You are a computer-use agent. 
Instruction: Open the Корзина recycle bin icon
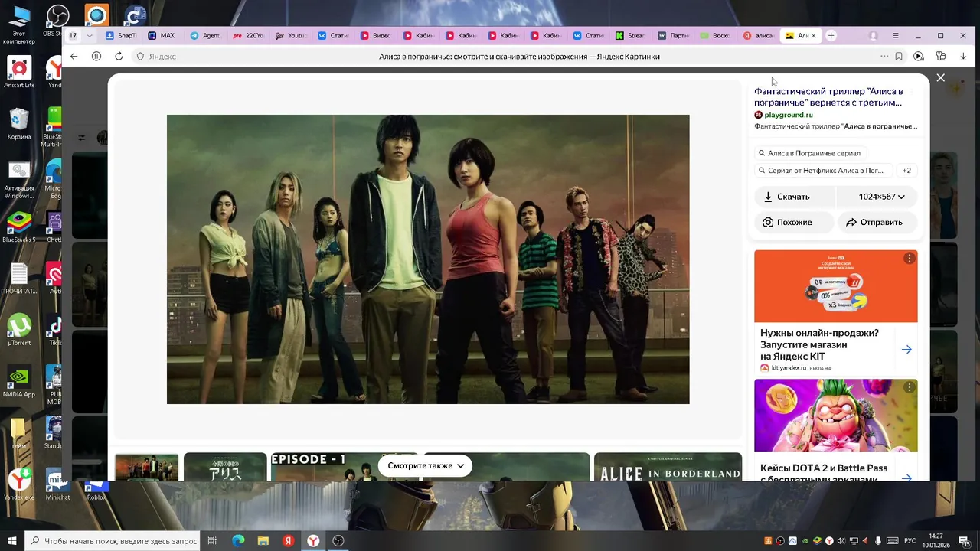pyautogui.click(x=18, y=124)
